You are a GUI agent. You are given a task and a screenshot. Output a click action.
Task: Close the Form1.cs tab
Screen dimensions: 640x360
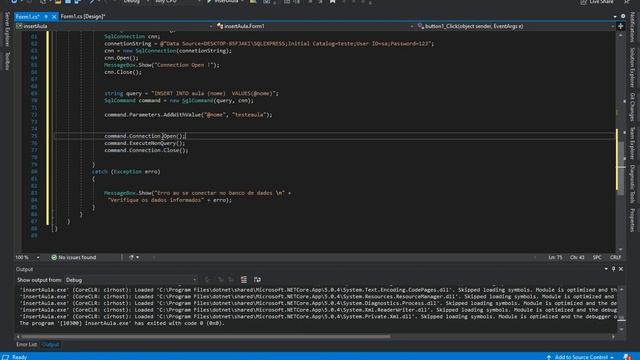tap(53, 17)
